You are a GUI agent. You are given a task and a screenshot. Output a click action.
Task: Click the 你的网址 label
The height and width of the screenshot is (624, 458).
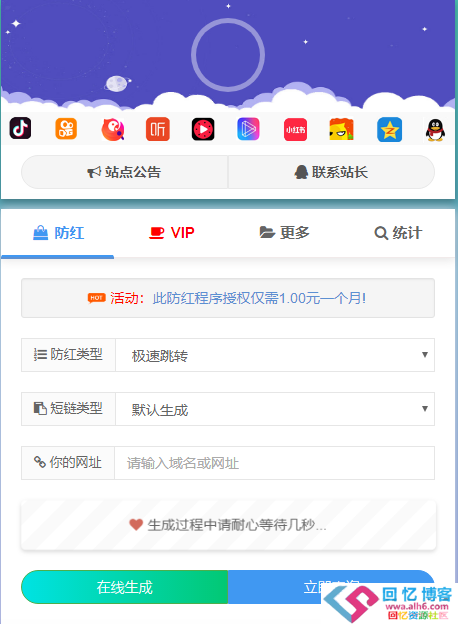68,462
